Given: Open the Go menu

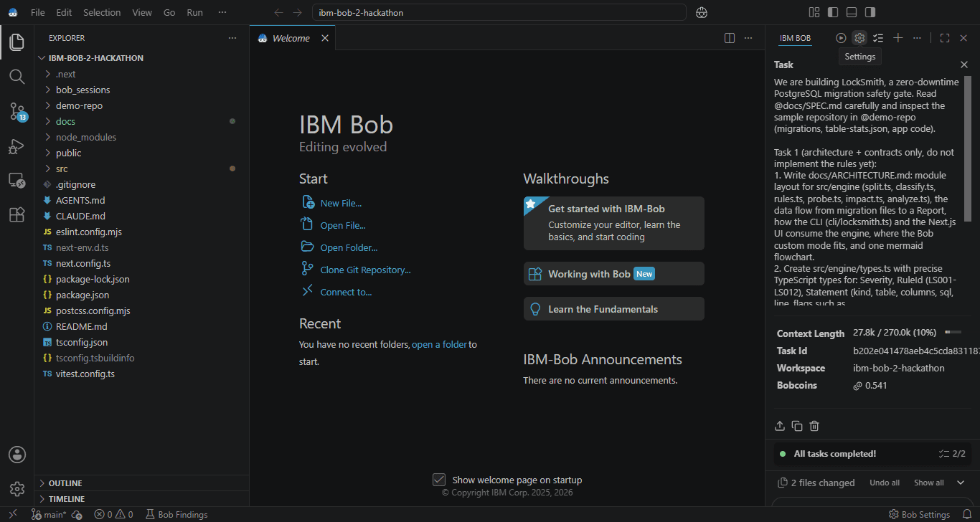Looking at the screenshot, I should tap(169, 12).
